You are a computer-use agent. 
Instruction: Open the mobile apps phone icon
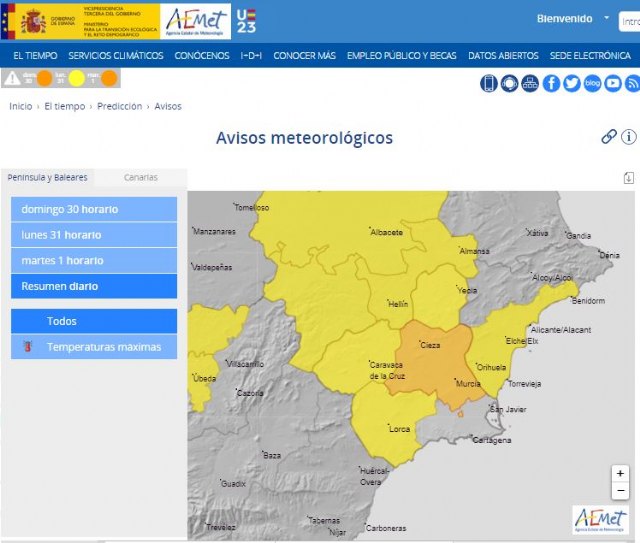tap(489, 83)
